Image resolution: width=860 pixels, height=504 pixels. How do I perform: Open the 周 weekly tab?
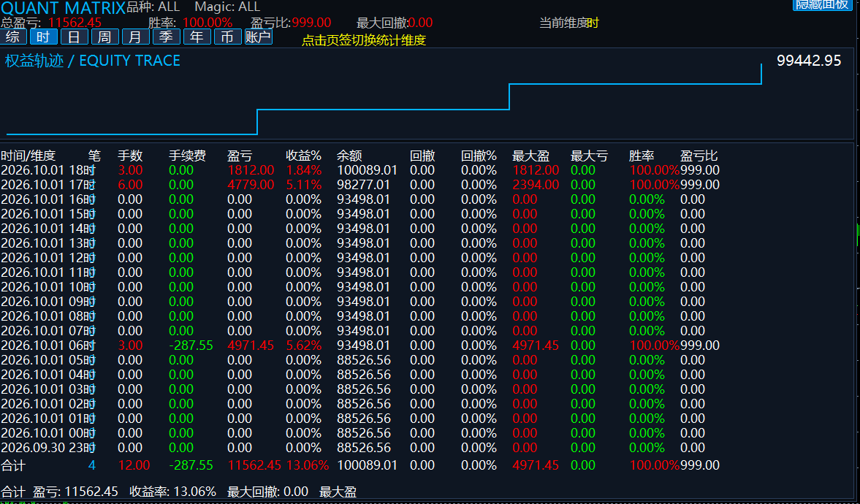[105, 37]
